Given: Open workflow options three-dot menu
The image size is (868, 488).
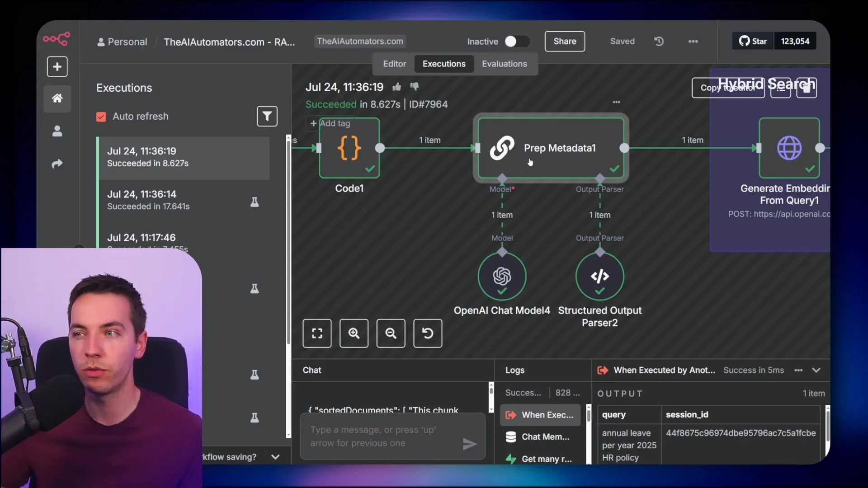Looking at the screenshot, I should [693, 41].
